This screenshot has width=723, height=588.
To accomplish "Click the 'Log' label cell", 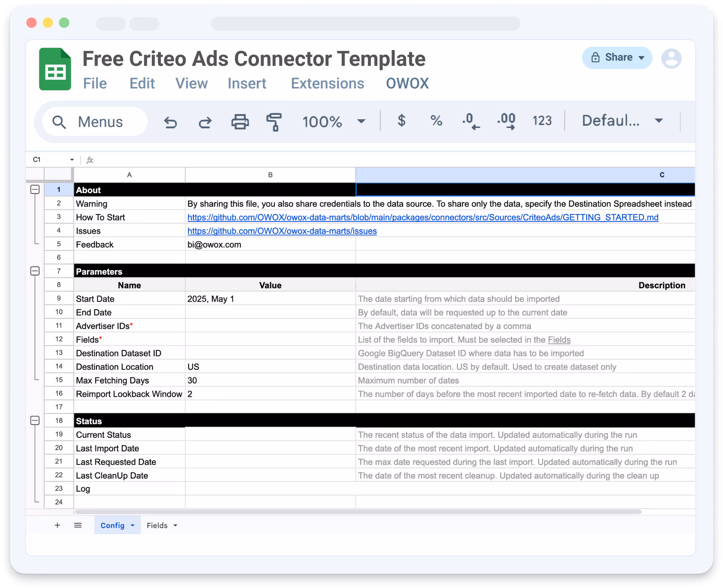I will [129, 489].
